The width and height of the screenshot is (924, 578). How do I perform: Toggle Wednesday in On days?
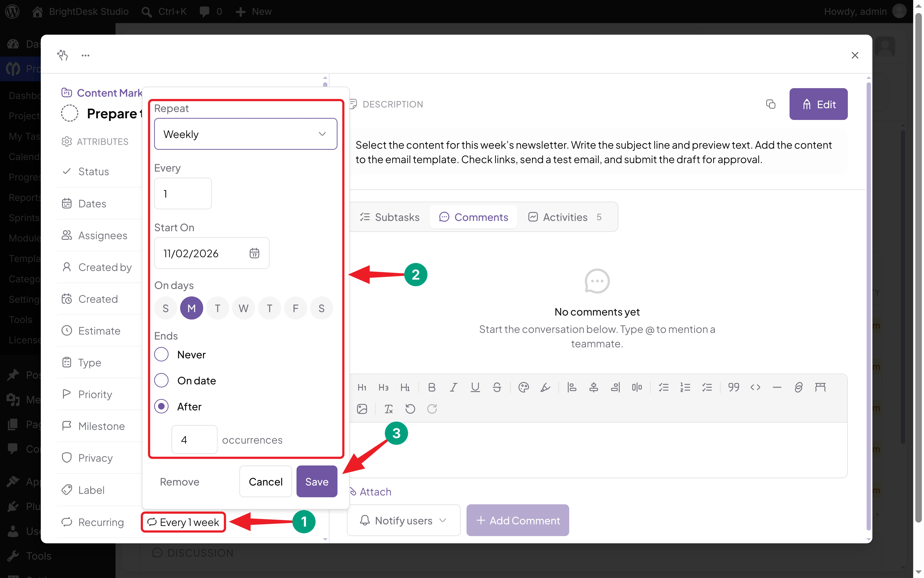click(x=244, y=308)
